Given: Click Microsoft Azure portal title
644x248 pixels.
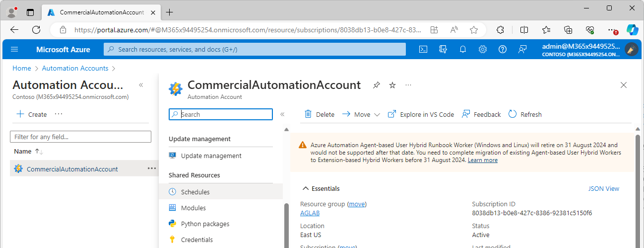Looking at the screenshot, I should (x=63, y=49).
